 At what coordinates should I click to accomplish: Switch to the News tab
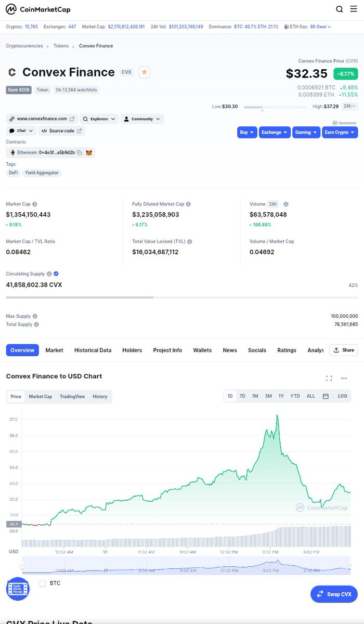click(230, 350)
